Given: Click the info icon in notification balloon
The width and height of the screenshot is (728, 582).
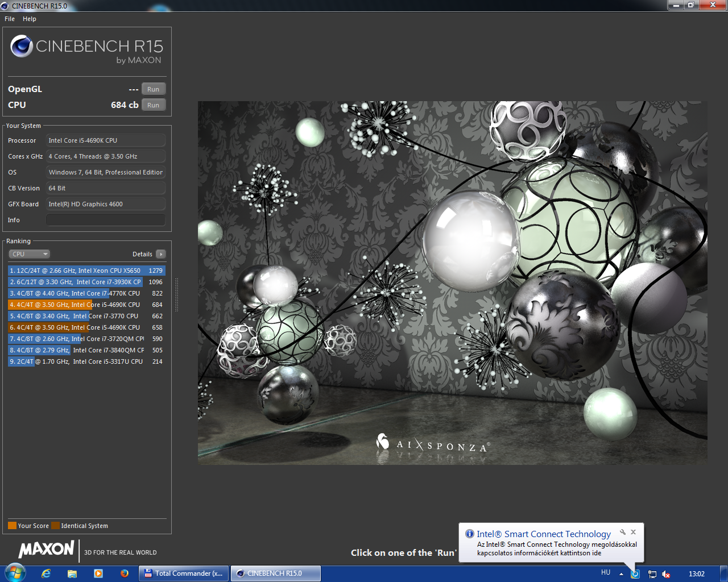Looking at the screenshot, I should click(x=470, y=534).
